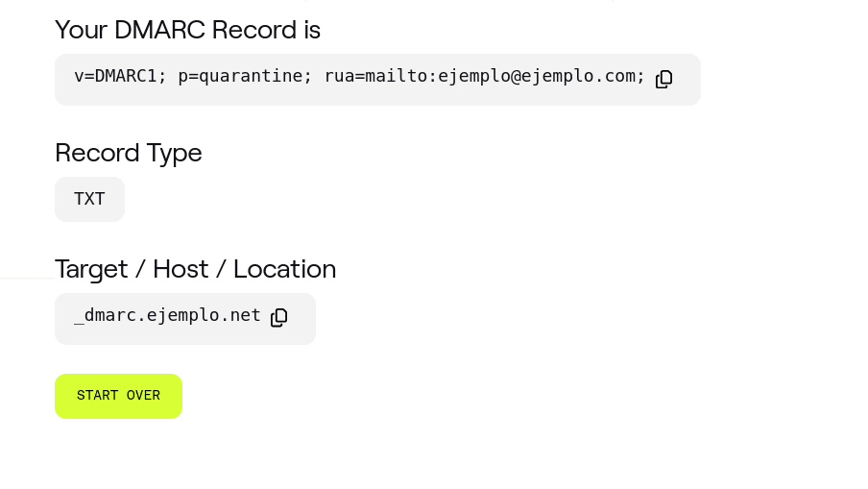Copy the DMARC record value
This screenshot has width=868, height=489.
(x=663, y=79)
